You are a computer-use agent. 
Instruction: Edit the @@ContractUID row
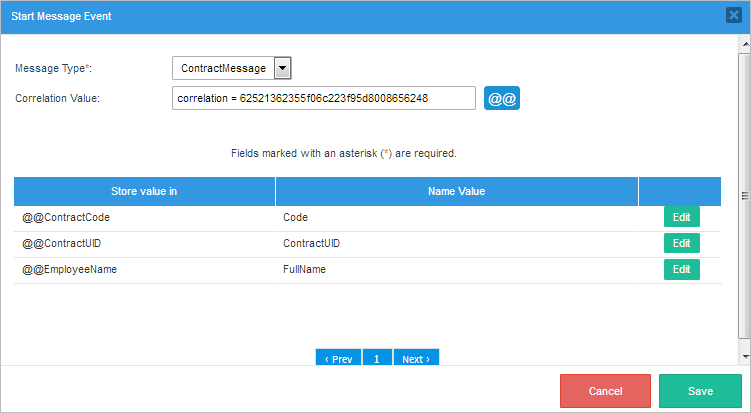point(681,243)
